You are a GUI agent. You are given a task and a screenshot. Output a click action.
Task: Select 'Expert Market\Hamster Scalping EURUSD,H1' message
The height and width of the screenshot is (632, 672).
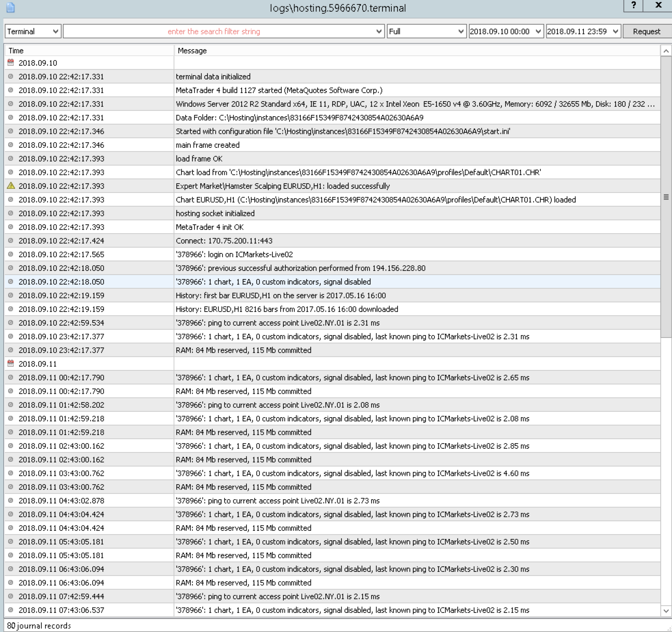(x=332, y=186)
